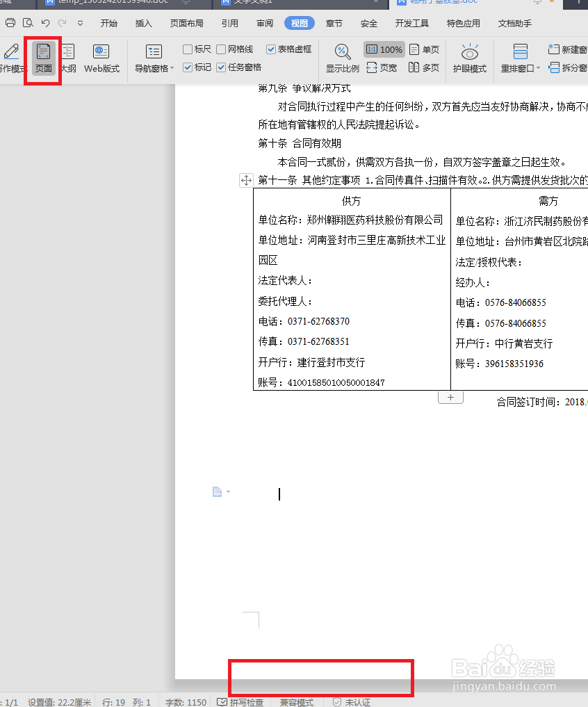Click 拆分窗口 to split the window
Image resolution: width=588 pixels, height=707 pixels.
[x=568, y=68]
